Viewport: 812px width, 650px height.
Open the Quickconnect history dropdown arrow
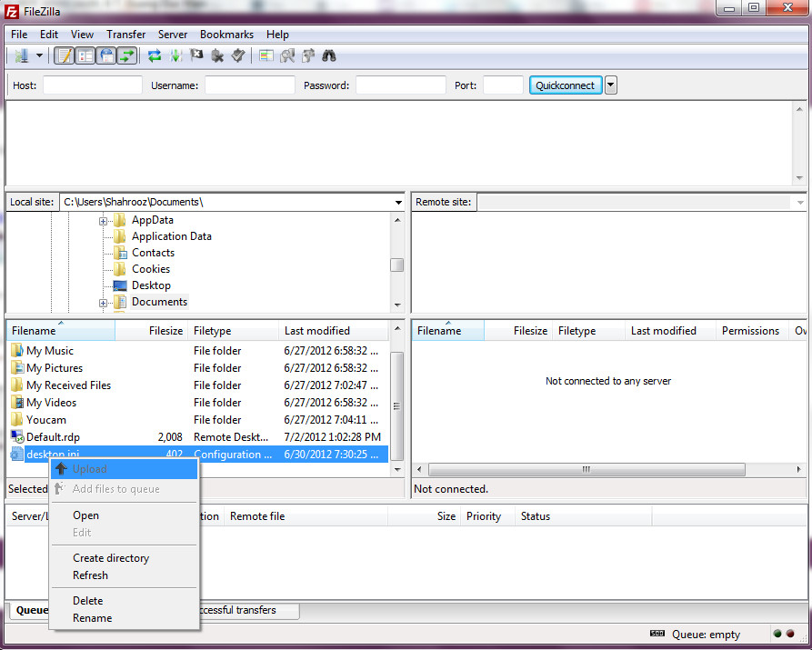coord(611,85)
